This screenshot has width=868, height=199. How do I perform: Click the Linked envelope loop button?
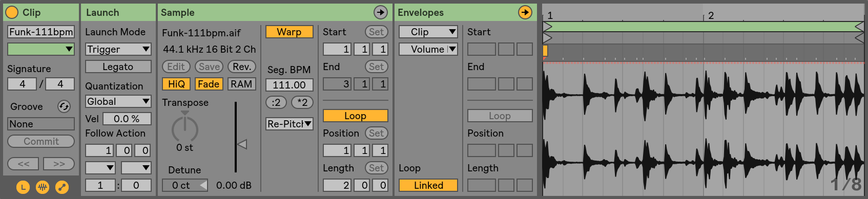[x=428, y=185]
